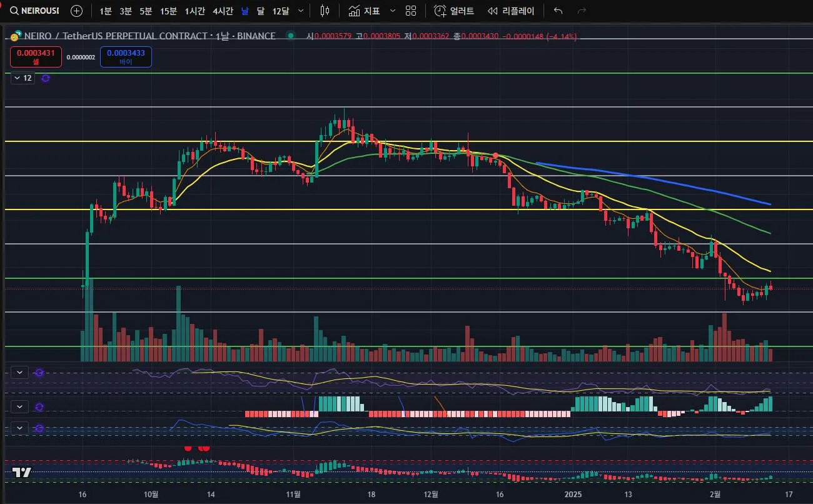Select the 1분 timeframe

pyautogui.click(x=106, y=11)
